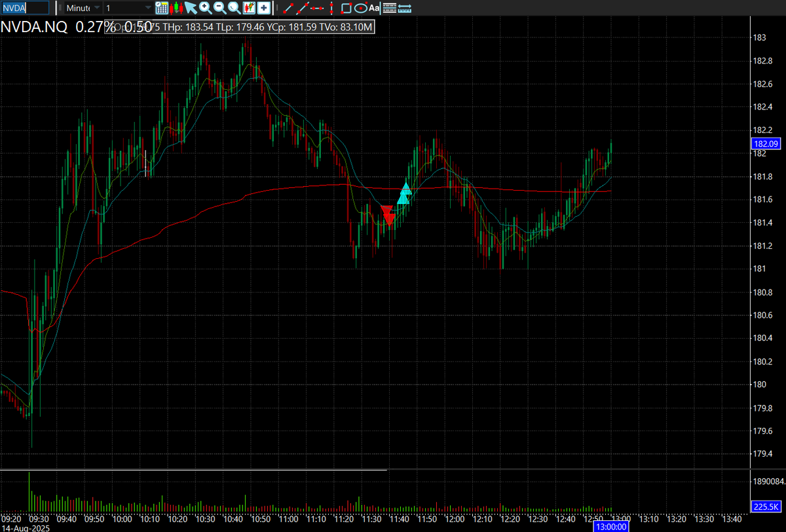Click the 0.27% change percentage text
Viewport: 786px width, 532px height.
click(x=96, y=28)
